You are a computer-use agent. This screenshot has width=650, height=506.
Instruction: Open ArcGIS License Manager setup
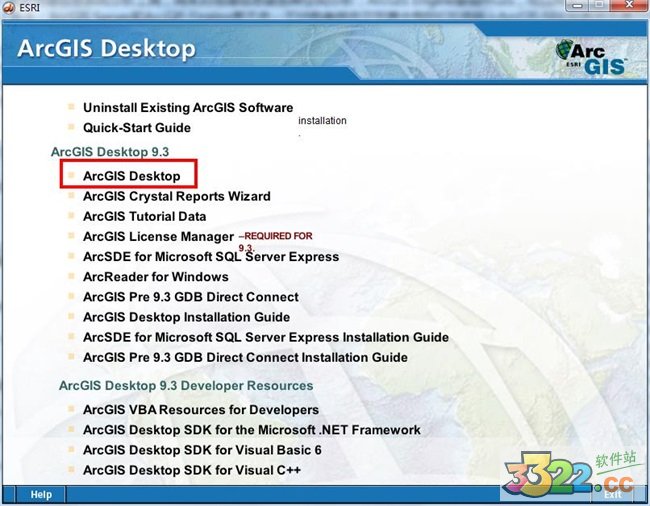pos(158,236)
